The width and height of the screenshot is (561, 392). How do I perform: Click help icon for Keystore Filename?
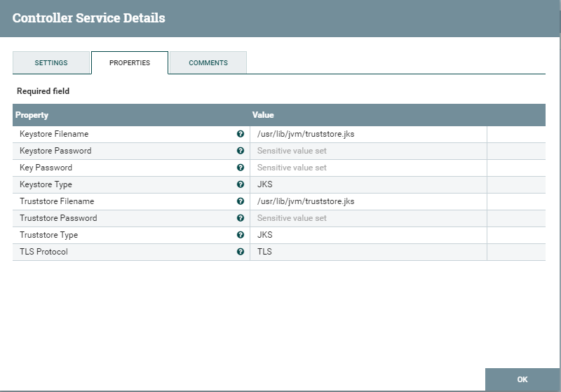[241, 134]
